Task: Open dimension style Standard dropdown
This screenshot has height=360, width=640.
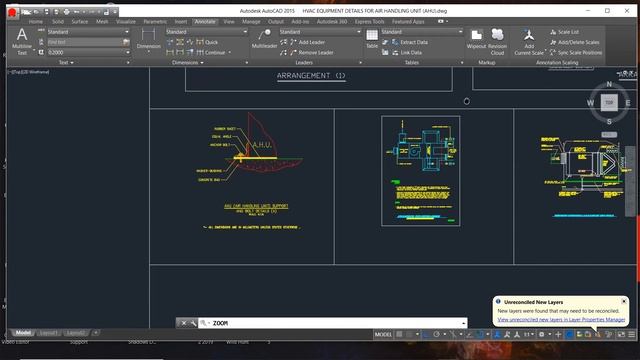Action: [x=207, y=32]
